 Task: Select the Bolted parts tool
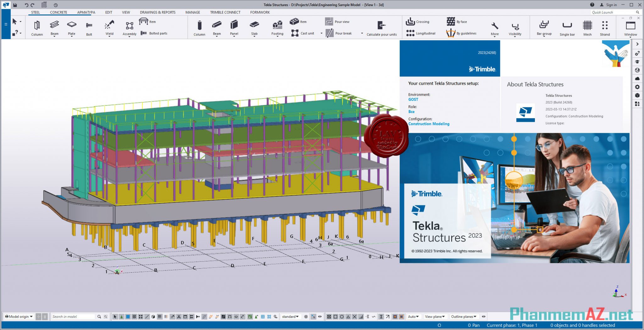(155, 33)
